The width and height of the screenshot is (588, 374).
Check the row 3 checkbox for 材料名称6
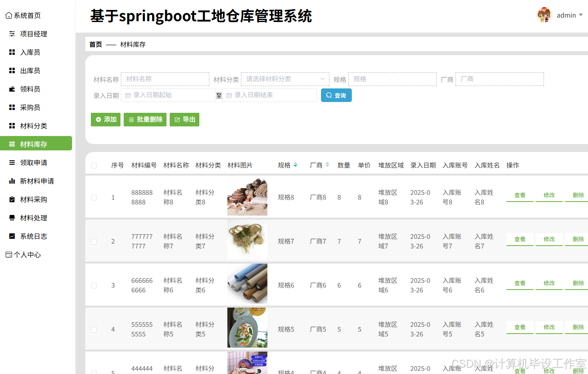pyautogui.click(x=94, y=286)
